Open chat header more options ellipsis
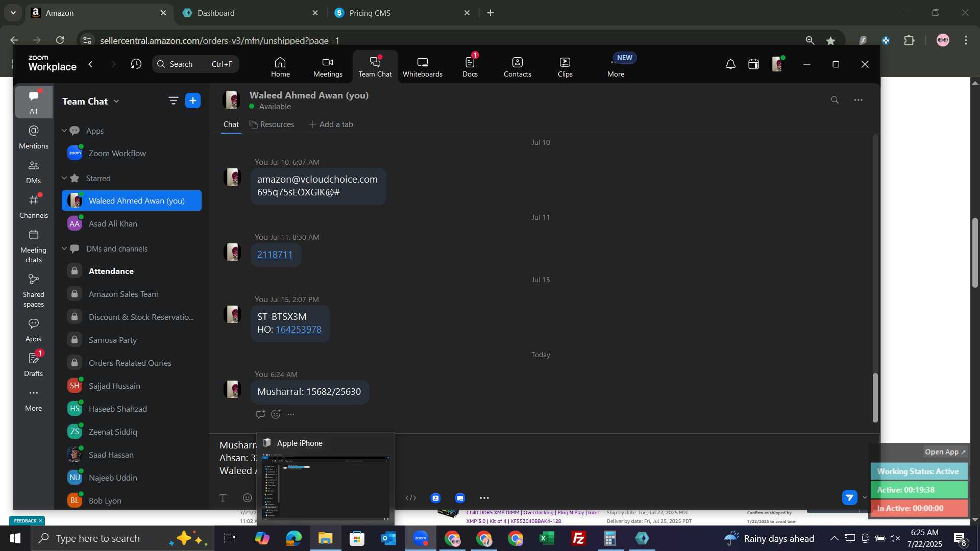This screenshot has width=980, height=551. [x=859, y=100]
